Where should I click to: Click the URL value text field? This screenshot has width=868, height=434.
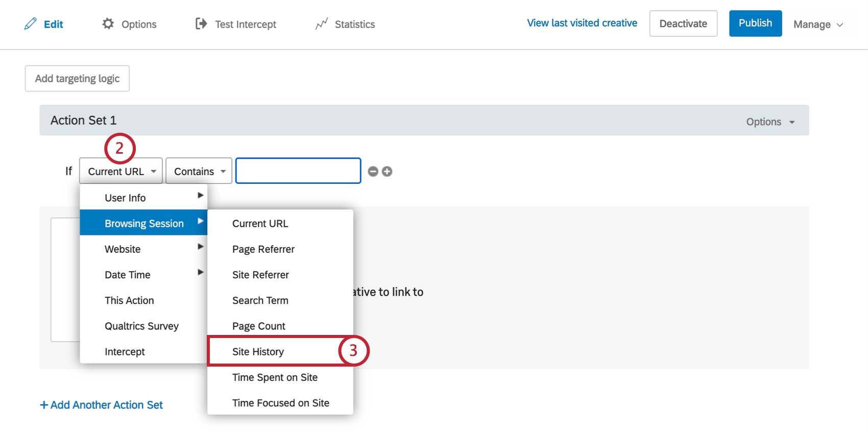(298, 171)
